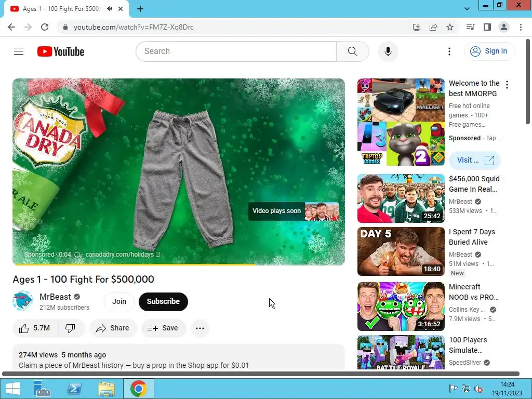Open $456,000 Squid Game video thumbnail

point(401,198)
